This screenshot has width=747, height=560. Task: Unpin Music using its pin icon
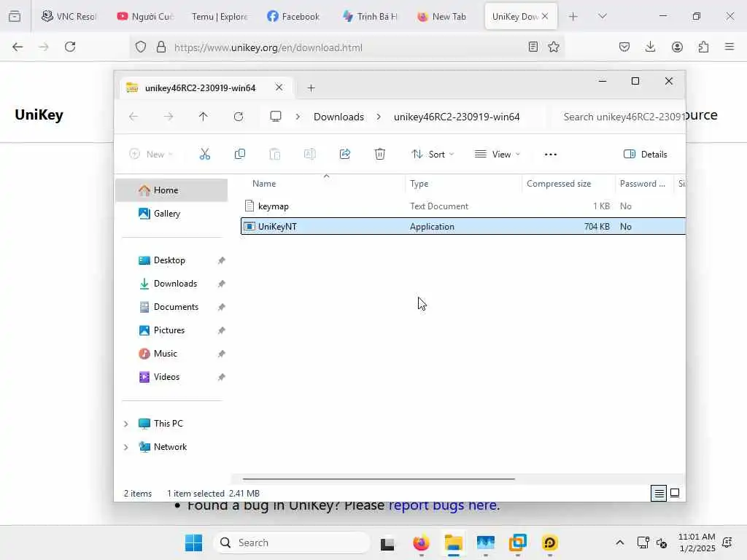click(x=222, y=354)
